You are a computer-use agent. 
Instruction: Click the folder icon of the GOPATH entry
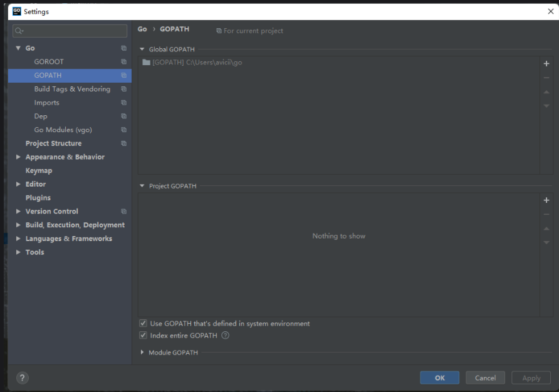click(146, 63)
